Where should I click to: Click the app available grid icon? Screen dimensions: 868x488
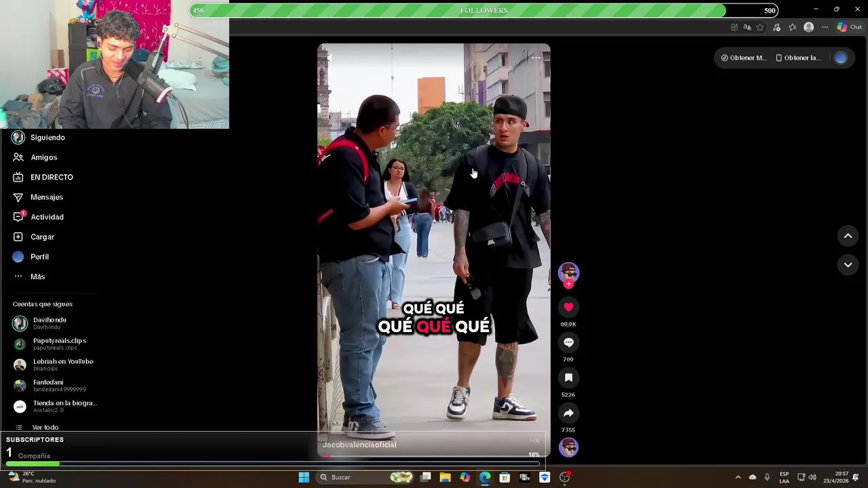734,27
